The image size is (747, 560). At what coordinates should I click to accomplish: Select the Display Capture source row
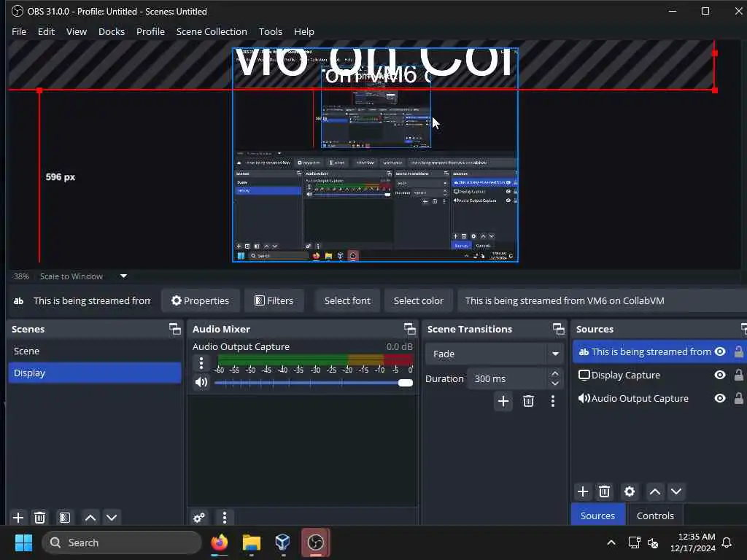click(659, 375)
